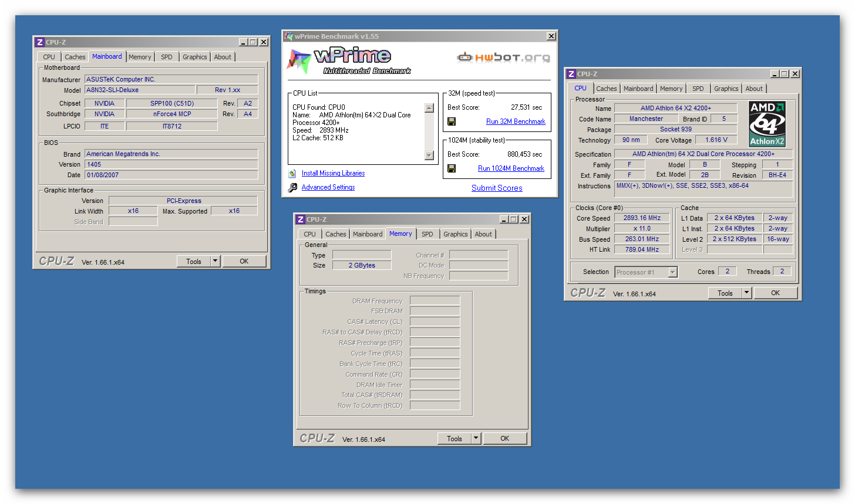The image size is (855, 504).
Task: Click the Package value Socket 939
Action: (x=676, y=129)
